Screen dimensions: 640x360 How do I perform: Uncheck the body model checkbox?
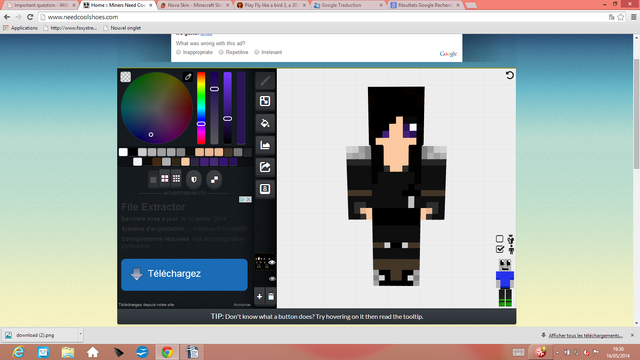click(500, 249)
